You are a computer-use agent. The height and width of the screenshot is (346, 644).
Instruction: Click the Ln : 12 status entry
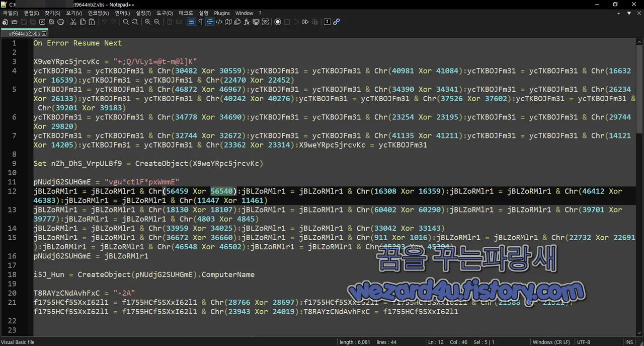(436, 342)
